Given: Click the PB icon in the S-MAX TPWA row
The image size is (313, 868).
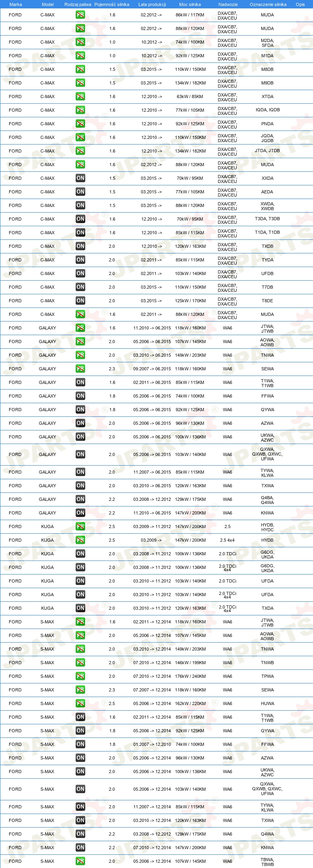Looking at the screenshot, I should [x=80, y=676].
